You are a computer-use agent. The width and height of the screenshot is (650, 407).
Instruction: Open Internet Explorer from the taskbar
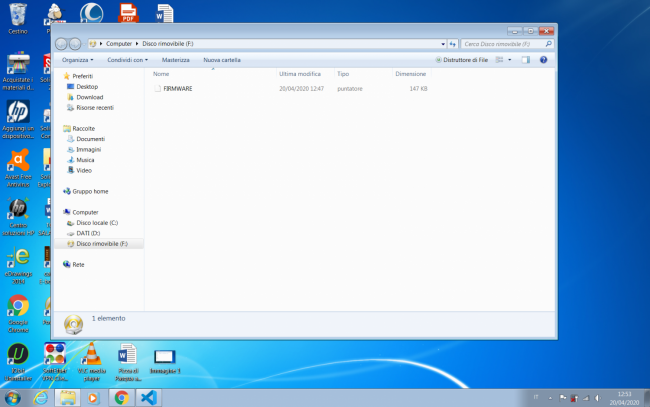coord(41,396)
